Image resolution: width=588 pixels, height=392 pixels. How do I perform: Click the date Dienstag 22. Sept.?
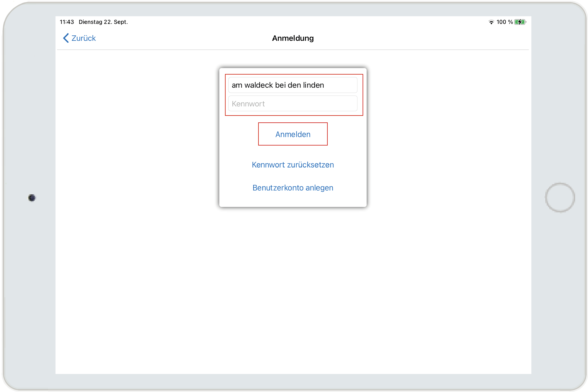tap(103, 22)
